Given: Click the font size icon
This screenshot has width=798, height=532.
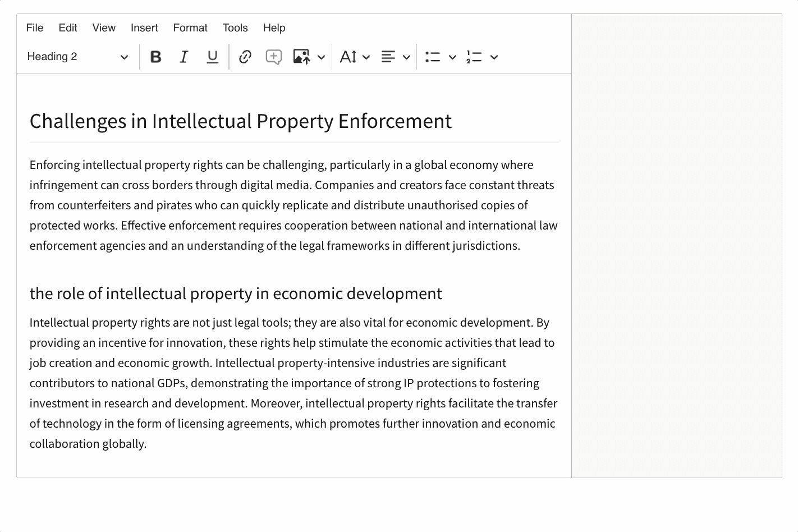Looking at the screenshot, I should click(x=348, y=57).
